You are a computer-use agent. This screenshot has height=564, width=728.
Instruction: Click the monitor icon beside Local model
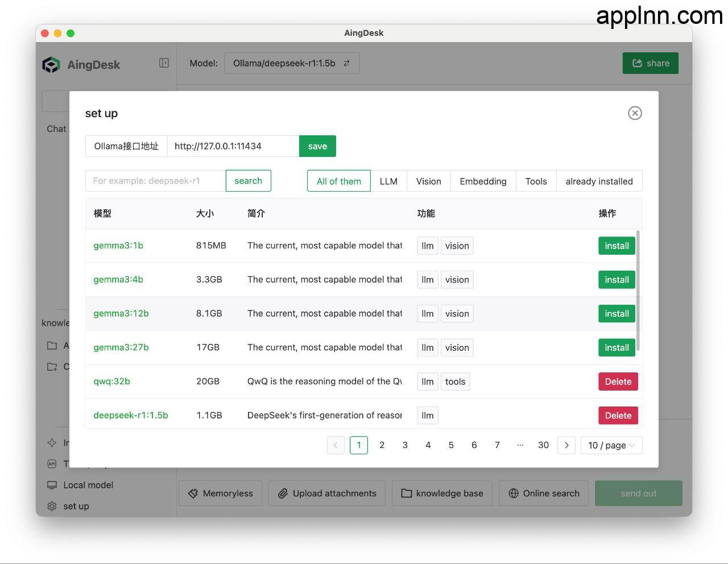pos(52,485)
